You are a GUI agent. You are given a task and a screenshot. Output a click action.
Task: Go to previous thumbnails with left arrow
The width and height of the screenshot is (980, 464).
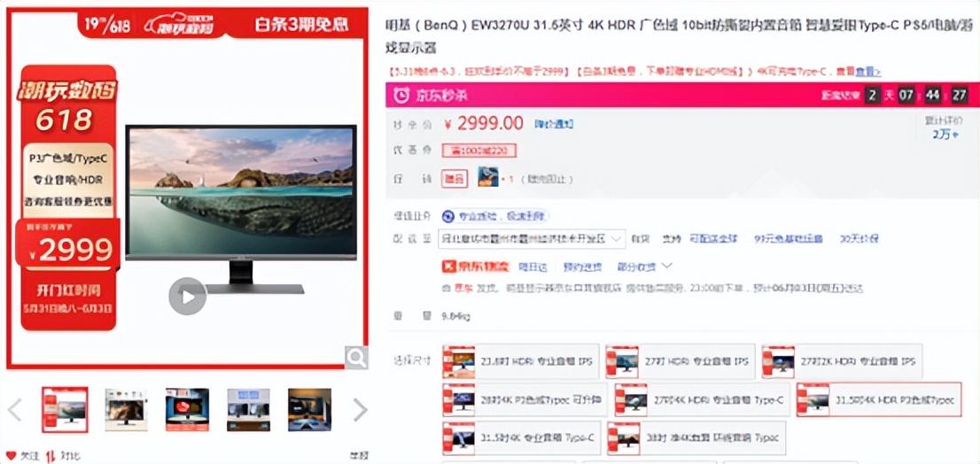coord(14,410)
